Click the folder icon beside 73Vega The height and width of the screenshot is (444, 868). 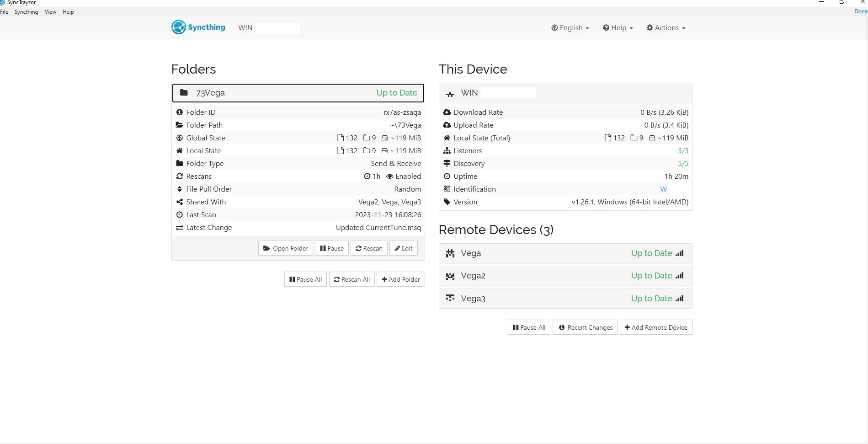pos(184,93)
